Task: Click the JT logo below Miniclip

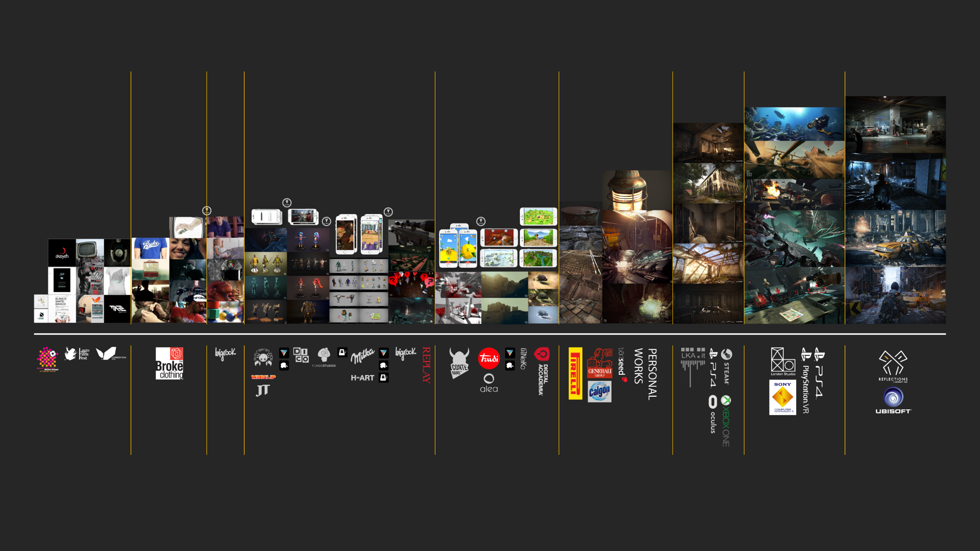Action: 263,390
